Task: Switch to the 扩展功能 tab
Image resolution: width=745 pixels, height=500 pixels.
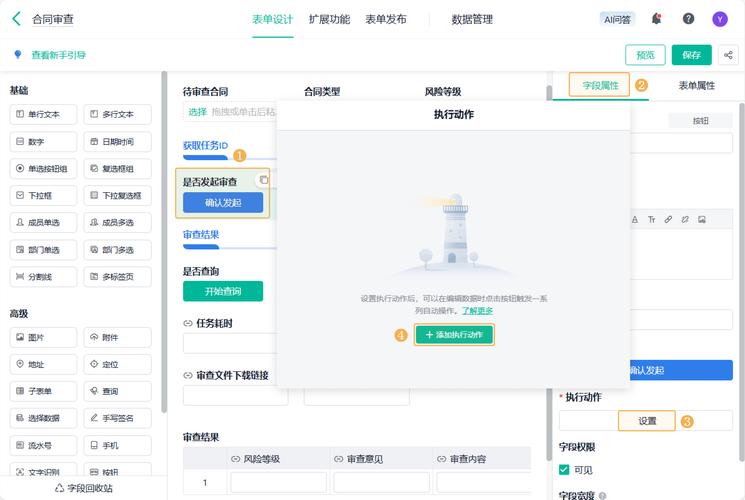Action: (329, 19)
